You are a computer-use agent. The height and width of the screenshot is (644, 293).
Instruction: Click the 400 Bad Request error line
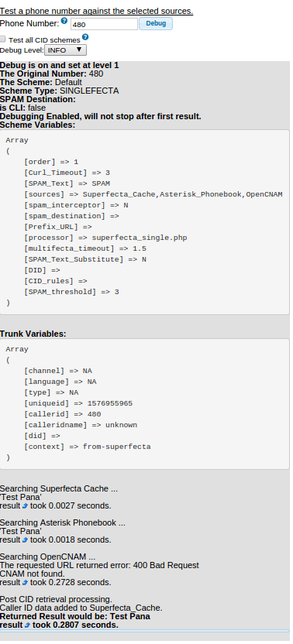point(99,566)
